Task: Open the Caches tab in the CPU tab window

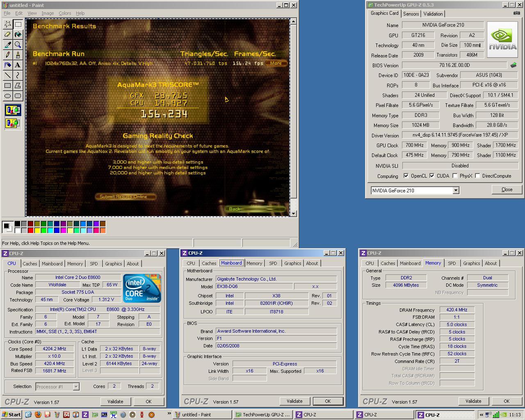Action: [x=30, y=264]
